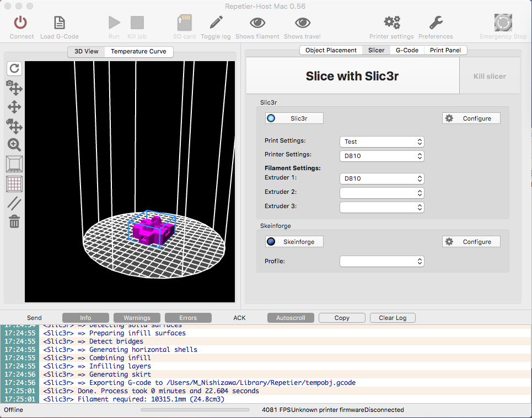Viewport: 532px width, 418px height.
Task: Click the Exporting G-code log line
Action: tap(266, 382)
